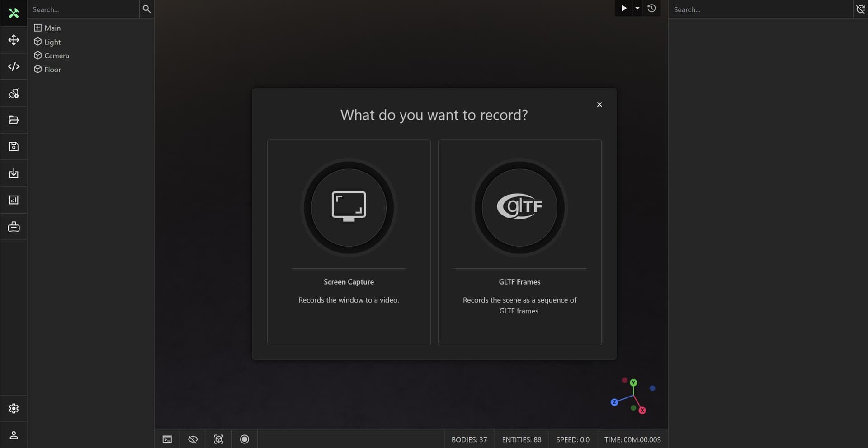Toggle the console terminal panel
Screen dimensions: 868x448
pyautogui.click(x=167, y=439)
